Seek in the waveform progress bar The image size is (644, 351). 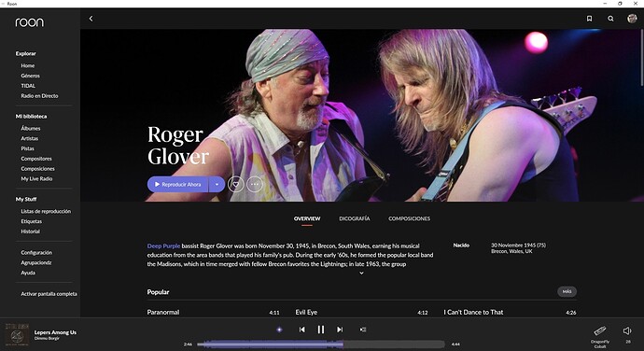click(321, 344)
